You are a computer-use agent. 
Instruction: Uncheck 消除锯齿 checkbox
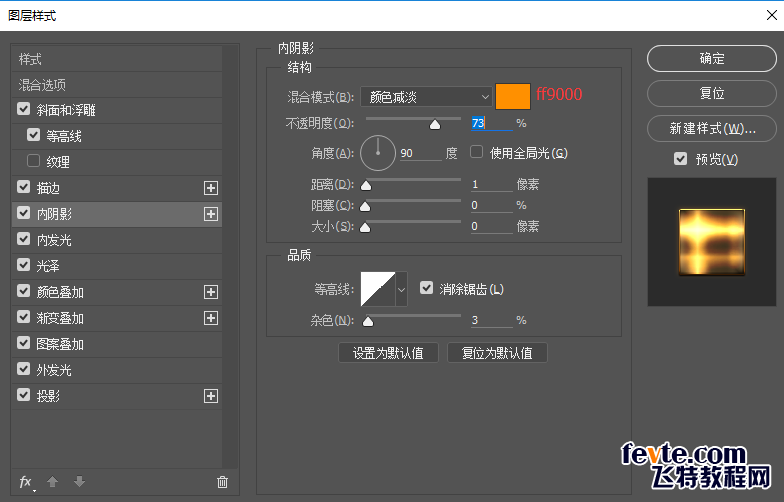[x=426, y=288]
